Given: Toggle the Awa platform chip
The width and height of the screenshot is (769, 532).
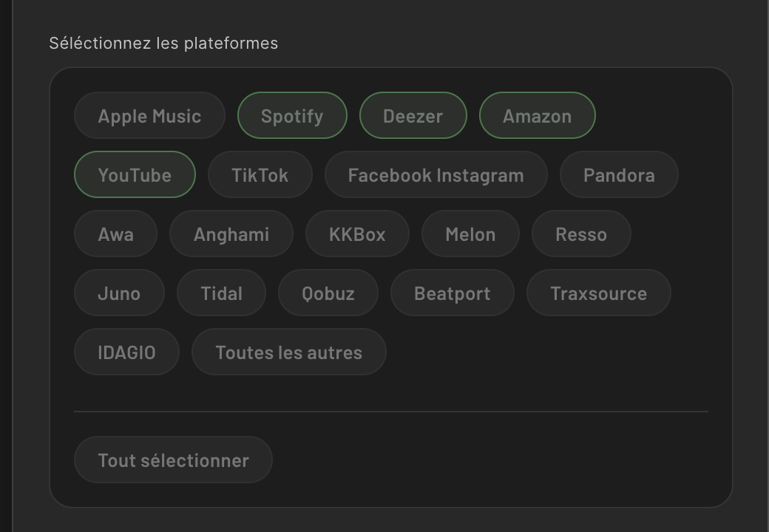Looking at the screenshot, I should pyautogui.click(x=115, y=234).
